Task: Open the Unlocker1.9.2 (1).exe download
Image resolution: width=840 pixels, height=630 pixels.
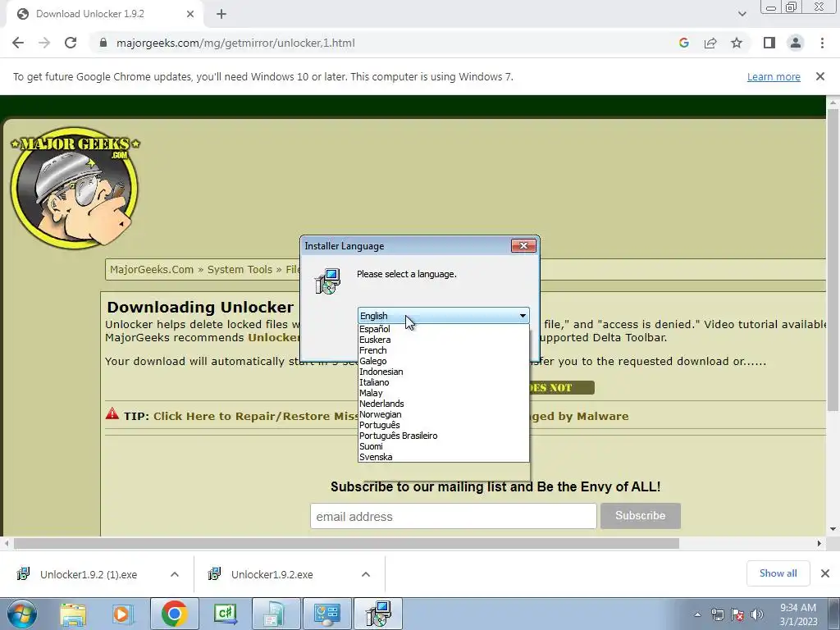Action: point(89,574)
